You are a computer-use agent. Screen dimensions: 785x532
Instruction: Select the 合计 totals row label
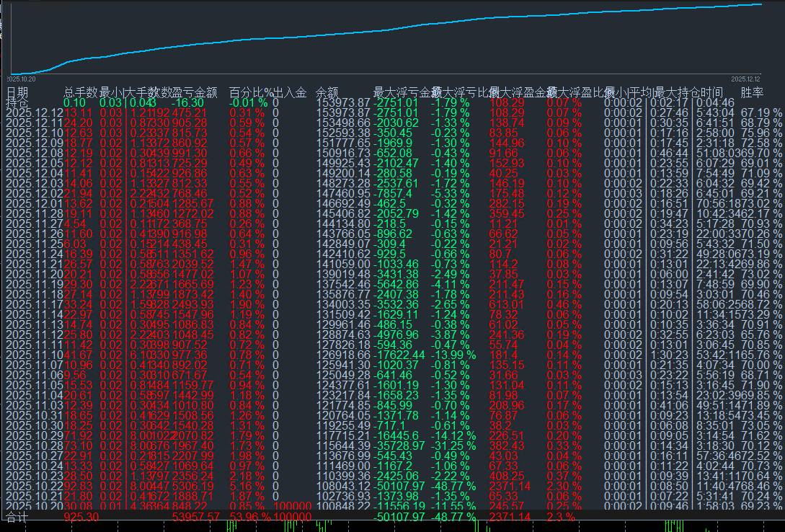click(17, 517)
